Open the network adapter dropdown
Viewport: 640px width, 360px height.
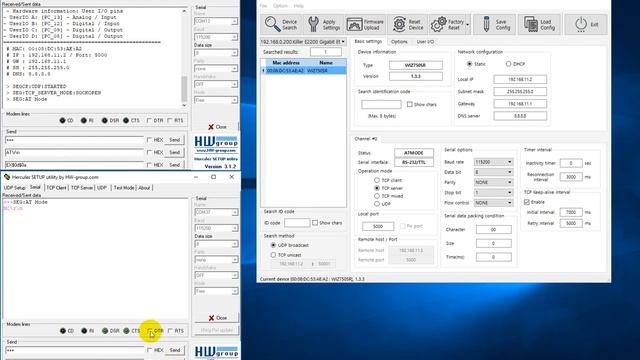pyautogui.click(x=303, y=42)
